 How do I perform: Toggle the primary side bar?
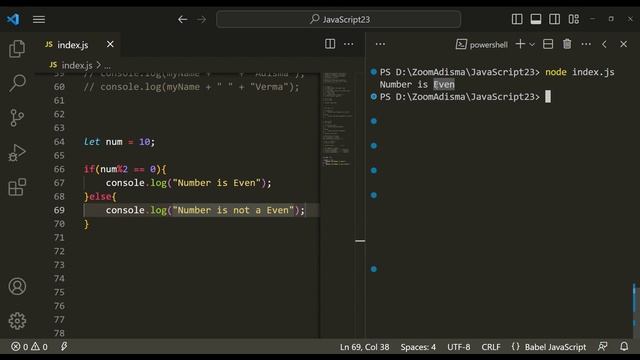(517, 19)
